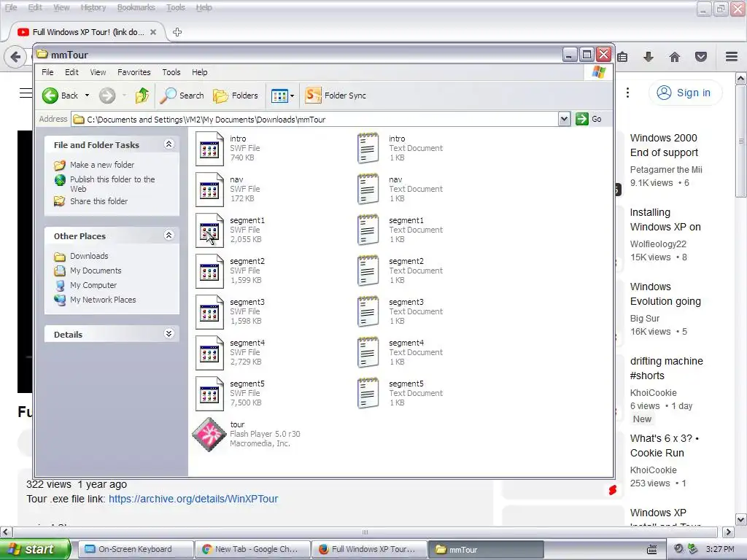Click the Pocket icon in Firefox
747x560 pixels.
(x=701, y=57)
